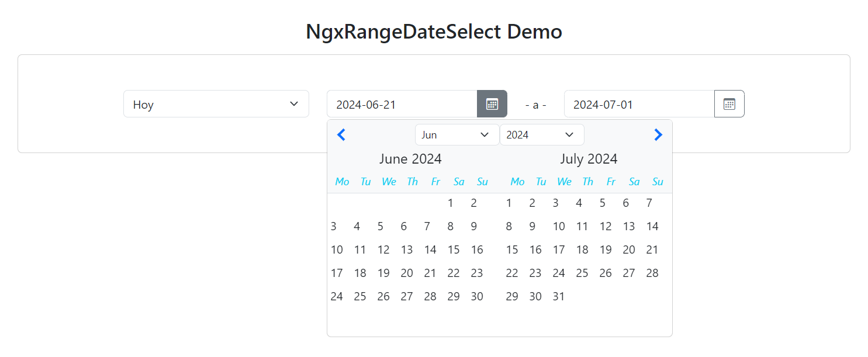This screenshot has height=357, width=868.
Task: Open the 2024 year dropdown
Action: [x=542, y=135]
